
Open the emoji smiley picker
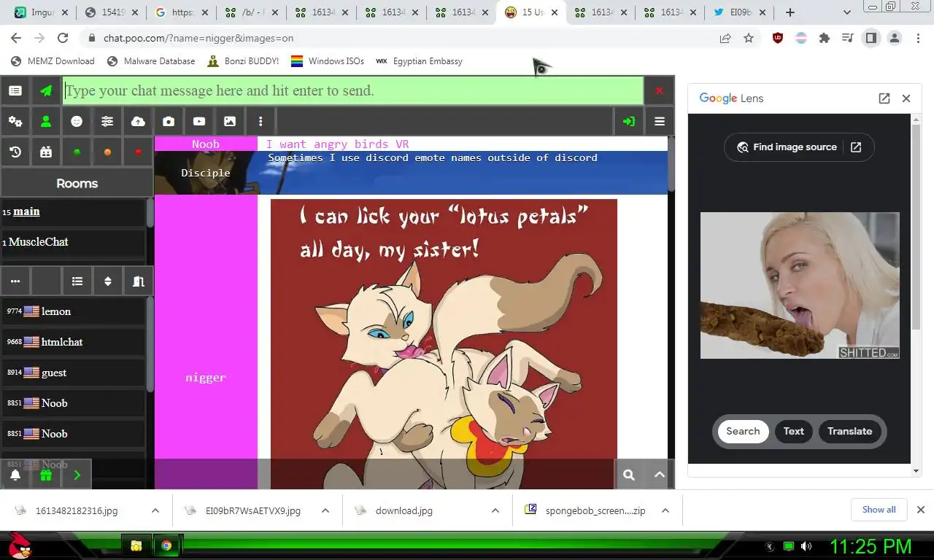pos(77,122)
